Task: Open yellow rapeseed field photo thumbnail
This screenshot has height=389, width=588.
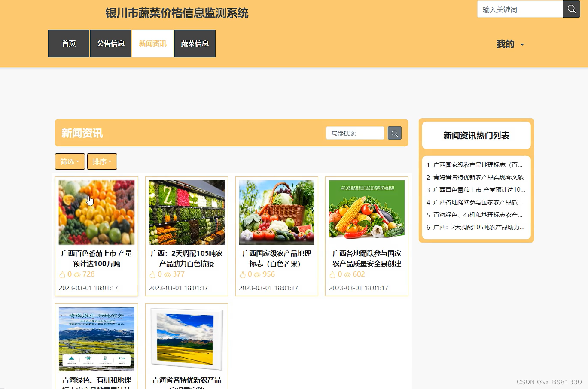Action: tap(187, 339)
